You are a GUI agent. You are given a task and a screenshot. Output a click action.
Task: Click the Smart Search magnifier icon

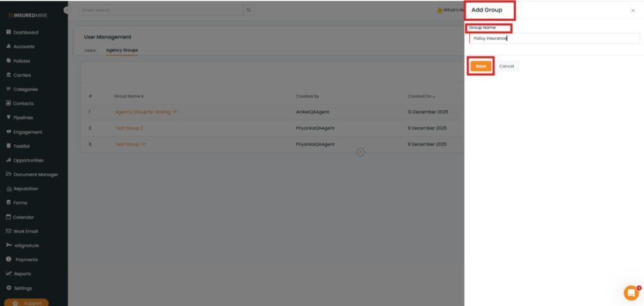(249, 10)
